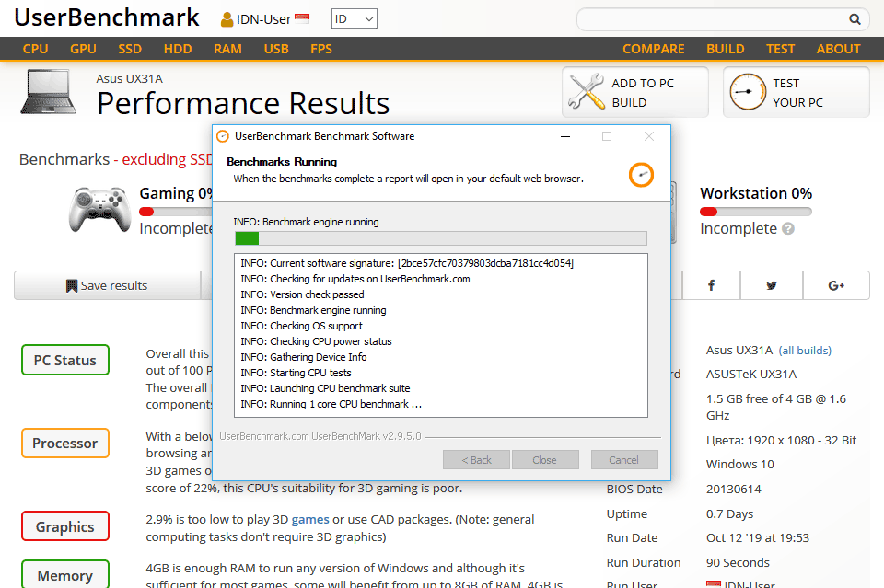Open the SSD menu

coord(130,49)
